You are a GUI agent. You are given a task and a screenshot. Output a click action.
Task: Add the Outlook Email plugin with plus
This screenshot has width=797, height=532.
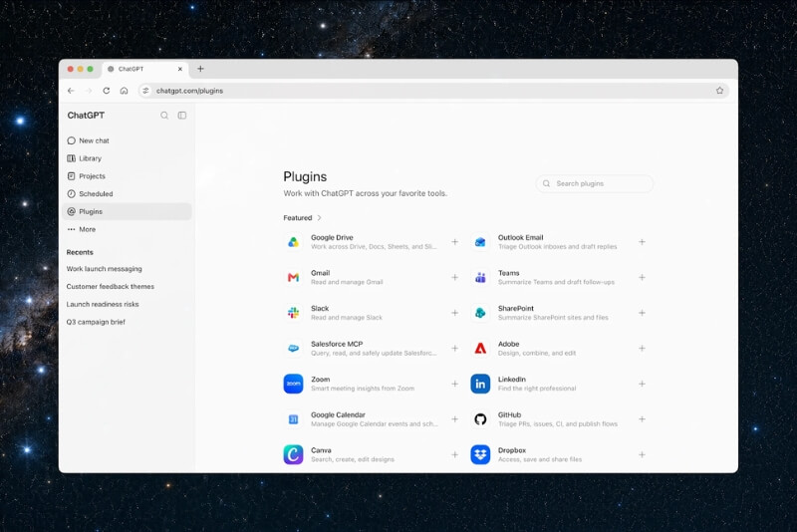click(x=642, y=242)
